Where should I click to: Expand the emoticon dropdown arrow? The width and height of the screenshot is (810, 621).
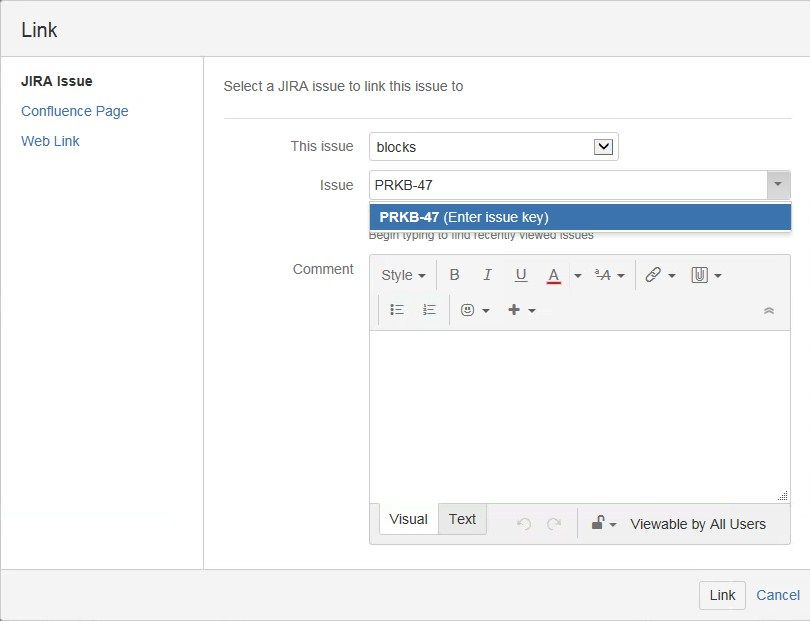[x=486, y=310]
